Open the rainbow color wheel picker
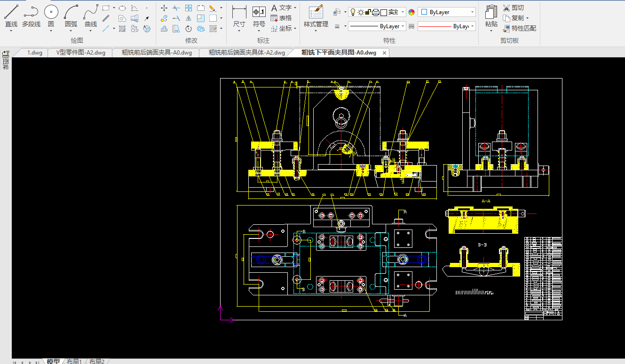The width and height of the screenshot is (625, 364). (411, 12)
